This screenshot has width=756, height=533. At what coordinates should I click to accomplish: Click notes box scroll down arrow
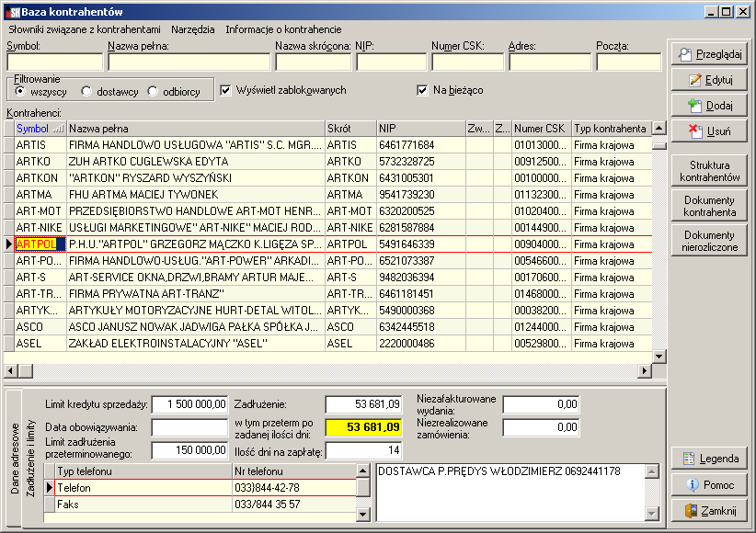(x=652, y=514)
